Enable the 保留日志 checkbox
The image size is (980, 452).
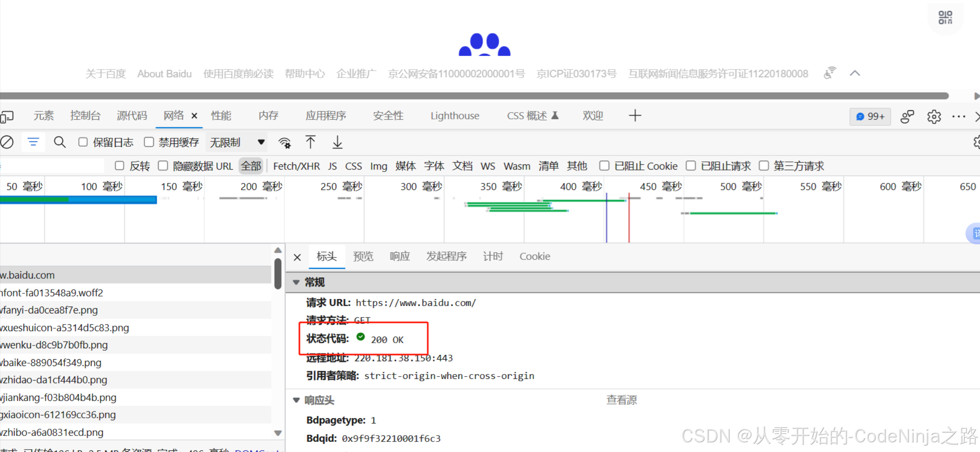[x=83, y=142]
